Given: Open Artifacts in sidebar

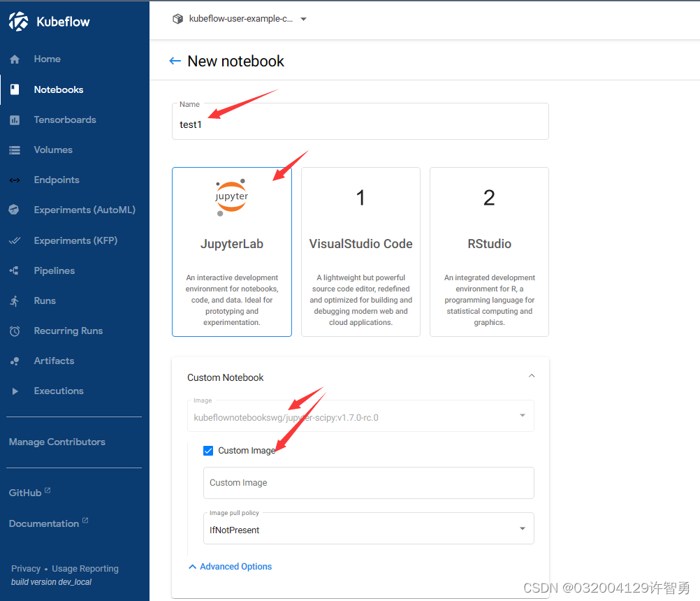Looking at the screenshot, I should [x=75, y=361].
